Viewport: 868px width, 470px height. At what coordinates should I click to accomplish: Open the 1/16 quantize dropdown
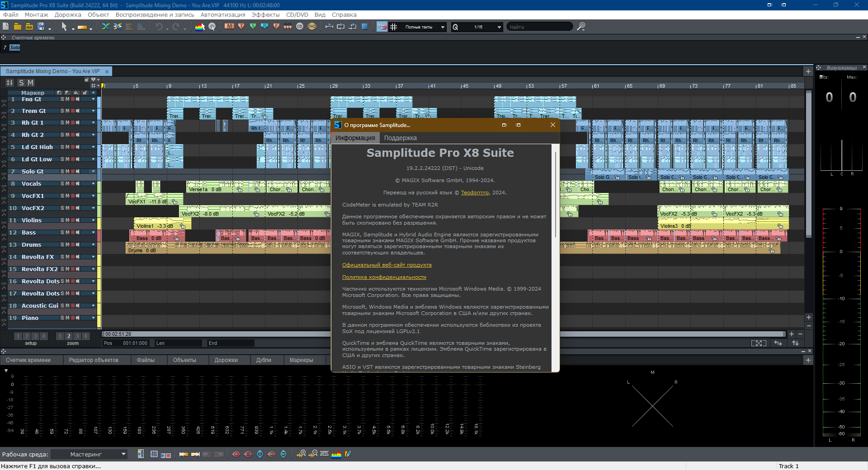pyautogui.click(x=499, y=27)
